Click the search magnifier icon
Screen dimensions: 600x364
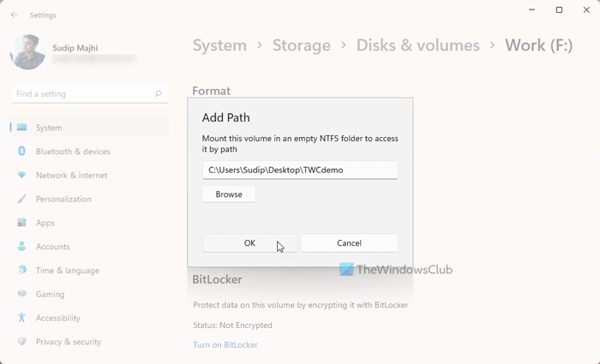[158, 94]
